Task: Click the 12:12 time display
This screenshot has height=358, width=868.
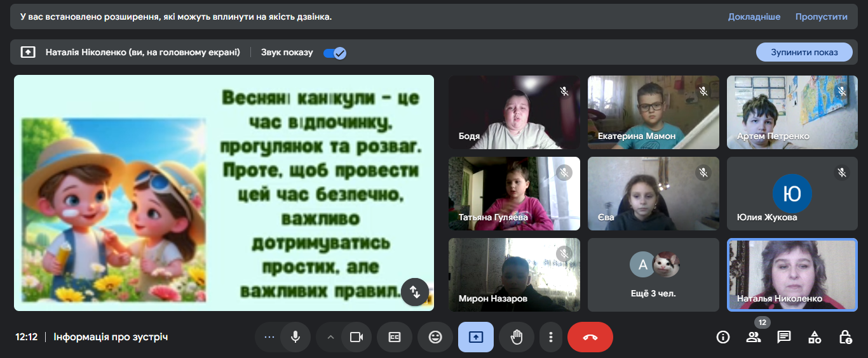Action: 27,337
